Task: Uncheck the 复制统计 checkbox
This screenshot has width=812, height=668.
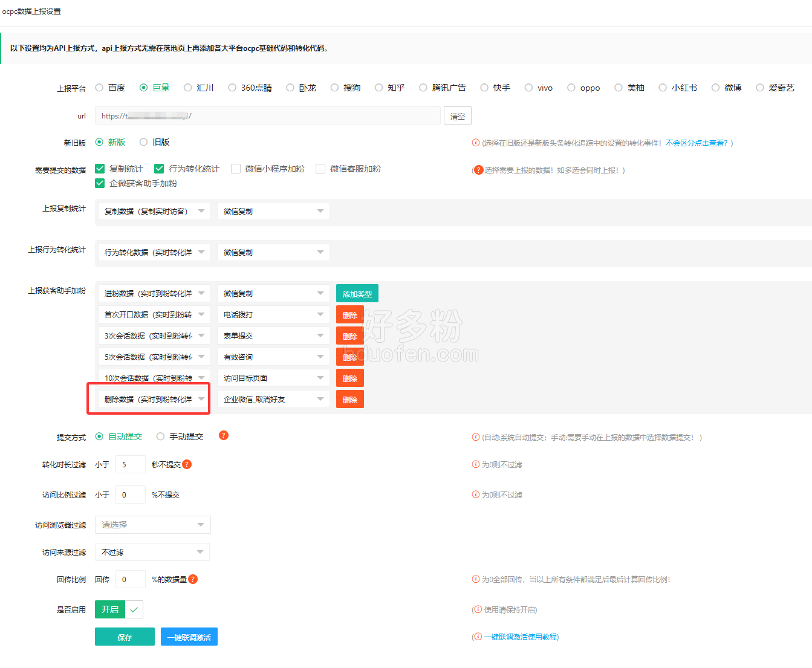Action: coord(100,169)
